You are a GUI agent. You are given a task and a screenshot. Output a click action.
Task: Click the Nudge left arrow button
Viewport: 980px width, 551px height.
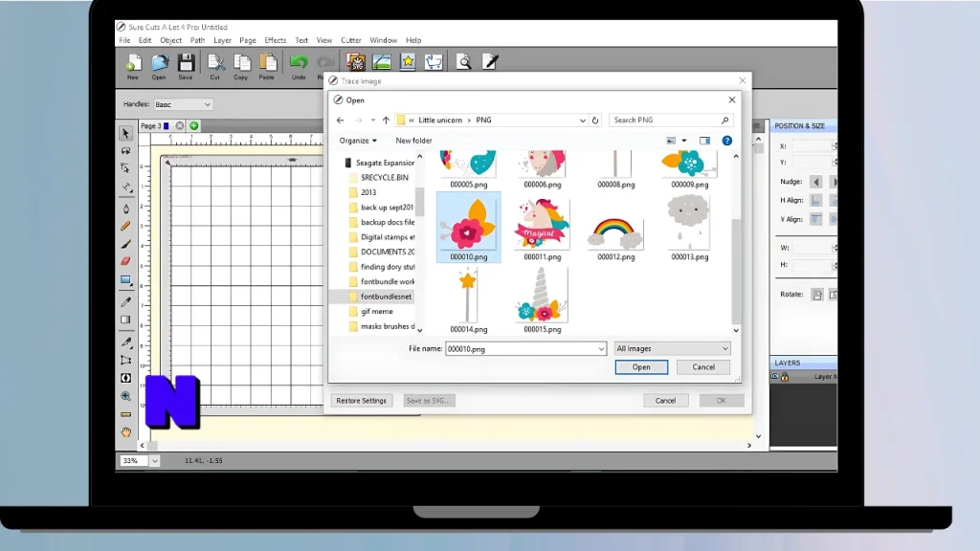(815, 181)
